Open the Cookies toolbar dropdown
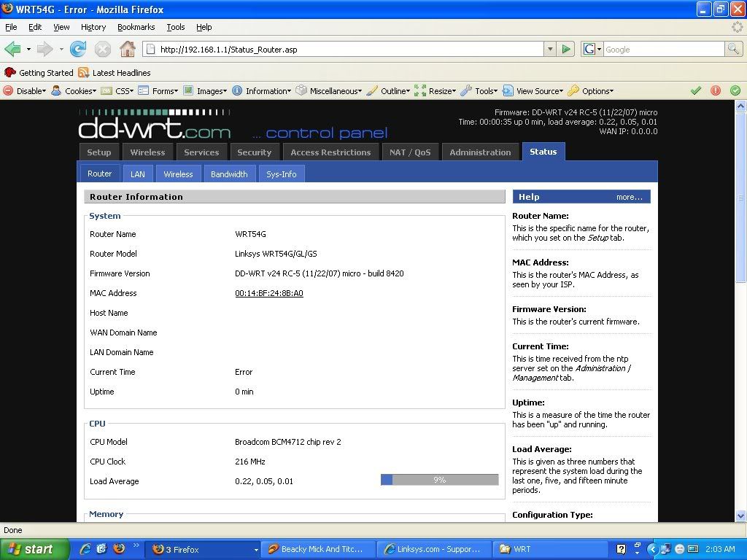 pos(74,91)
